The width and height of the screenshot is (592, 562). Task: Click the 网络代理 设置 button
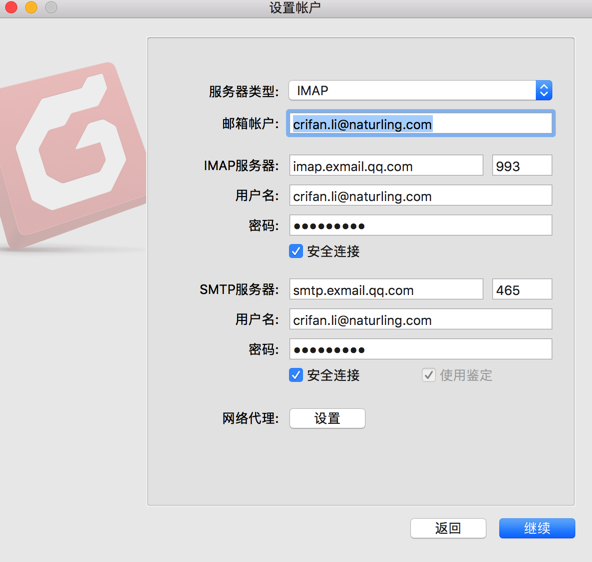[x=327, y=418]
